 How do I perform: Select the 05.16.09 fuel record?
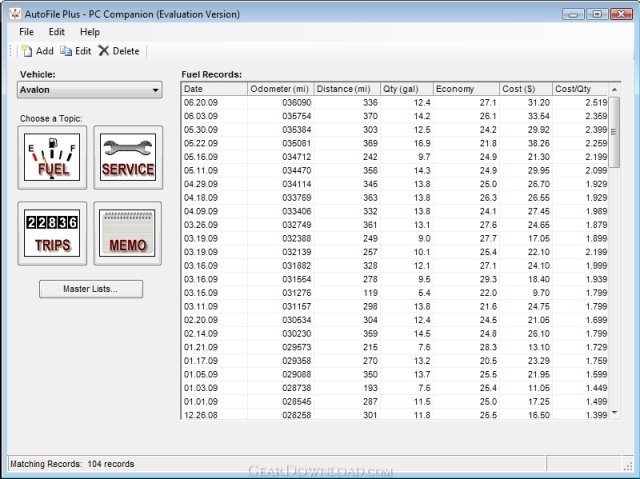pos(395,157)
